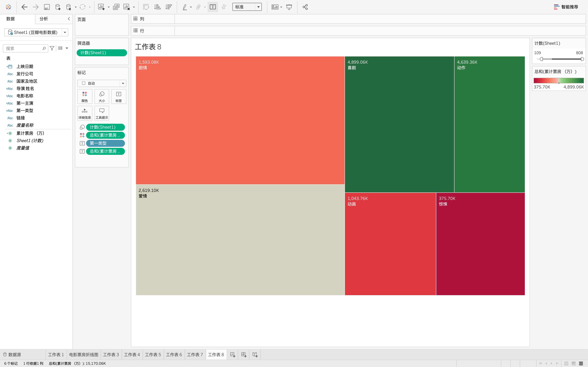
Task: Open the Tooltip marks card
Action: pyautogui.click(x=101, y=113)
